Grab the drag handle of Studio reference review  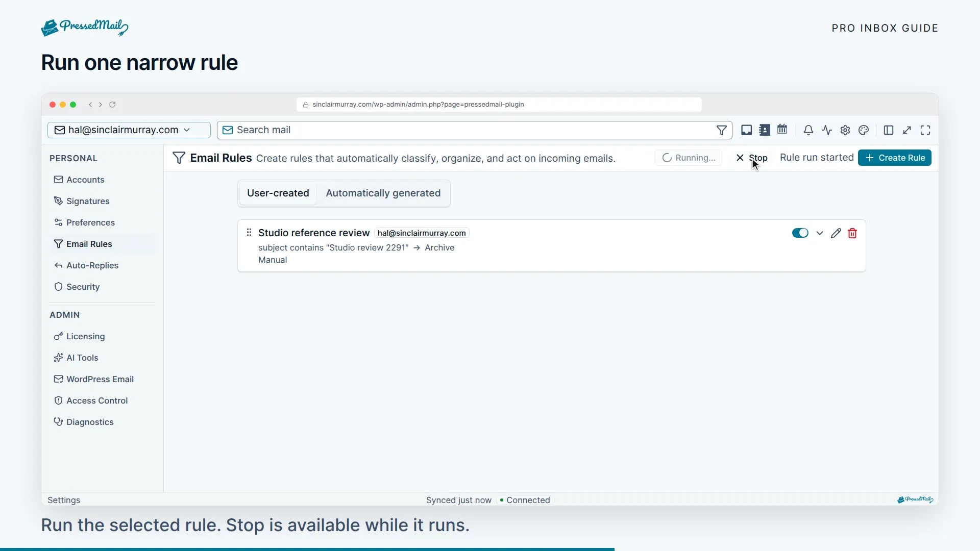click(249, 233)
